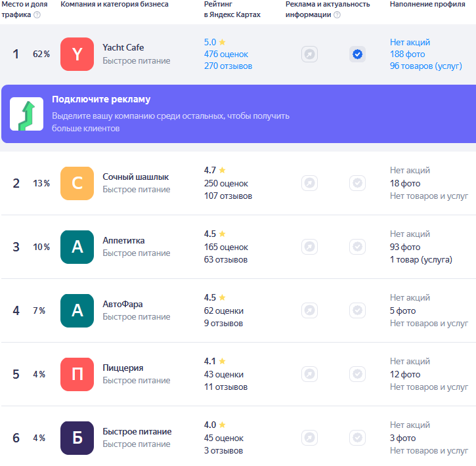Open the '188 фото' link
This screenshot has width=476, height=466.
tap(408, 54)
